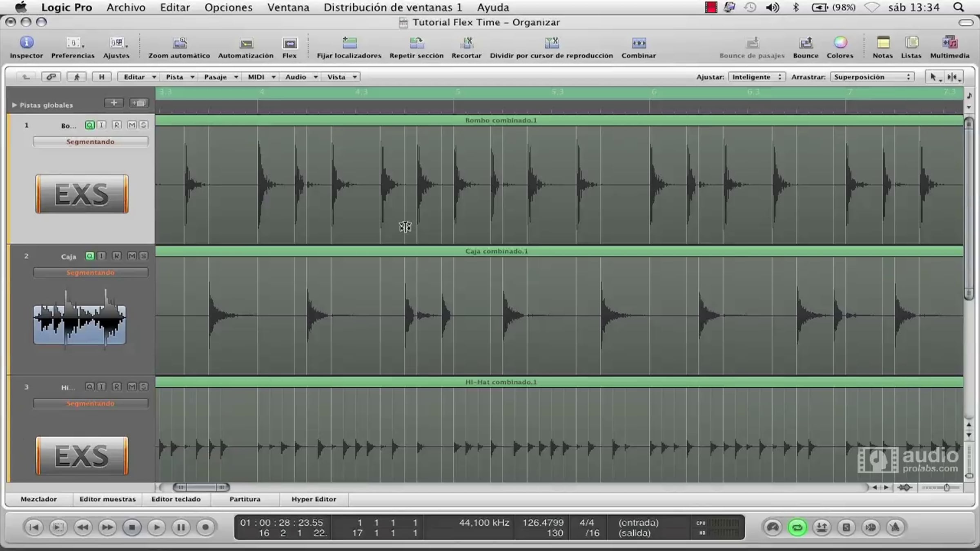The image size is (980, 551).
Task: Expand the Pistas globales disclosure triangle
Action: (14, 105)
